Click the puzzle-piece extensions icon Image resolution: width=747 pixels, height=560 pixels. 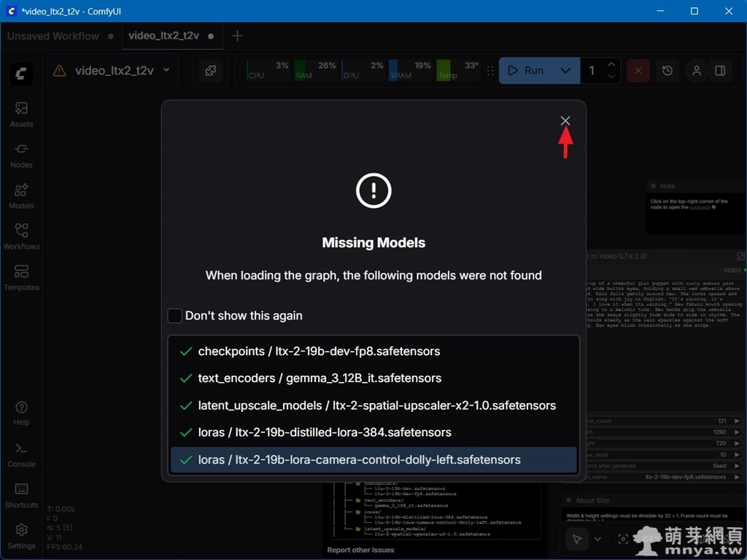pyautogui.click(x=211, y=71)
